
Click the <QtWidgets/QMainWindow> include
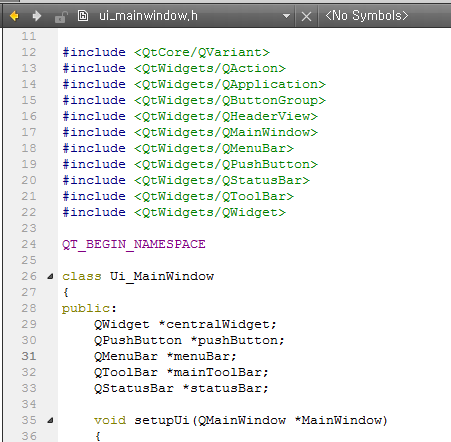(226, 132)
